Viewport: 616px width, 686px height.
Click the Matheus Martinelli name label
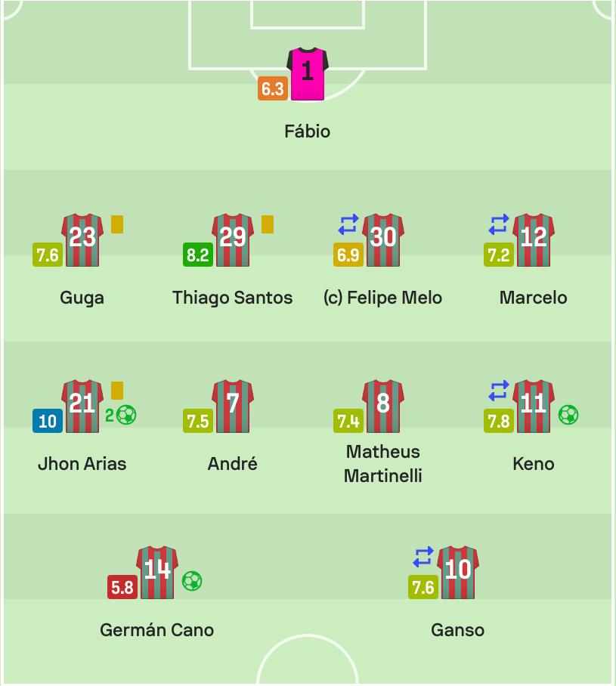tap(383, 464)
